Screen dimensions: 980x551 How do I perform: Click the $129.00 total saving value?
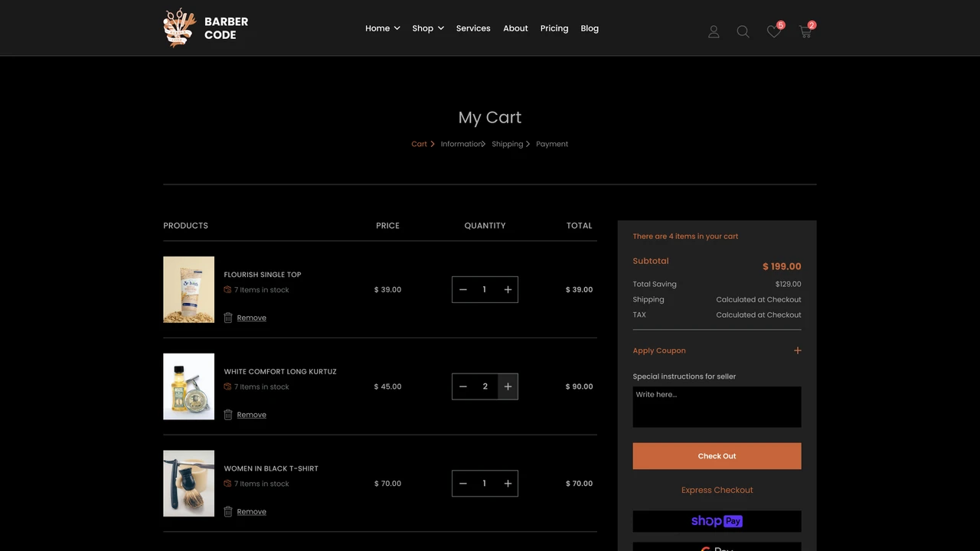point(788,284)
